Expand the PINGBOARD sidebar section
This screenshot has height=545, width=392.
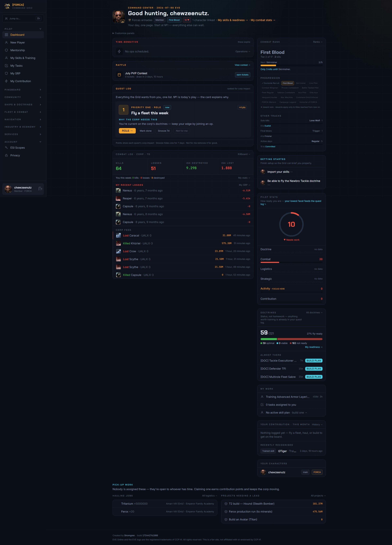pos(23,90)
